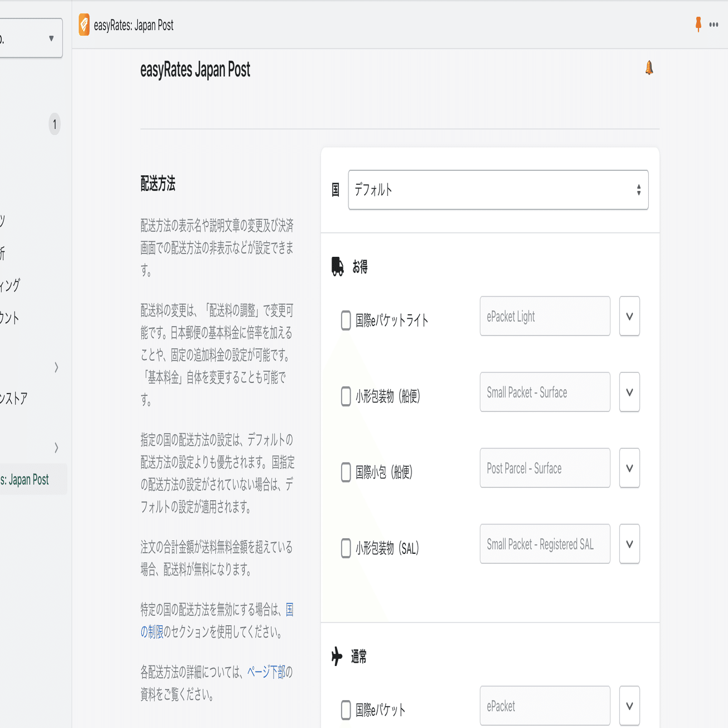Tick the 小形包装物（船便）checkbox

tap(346, 396)
